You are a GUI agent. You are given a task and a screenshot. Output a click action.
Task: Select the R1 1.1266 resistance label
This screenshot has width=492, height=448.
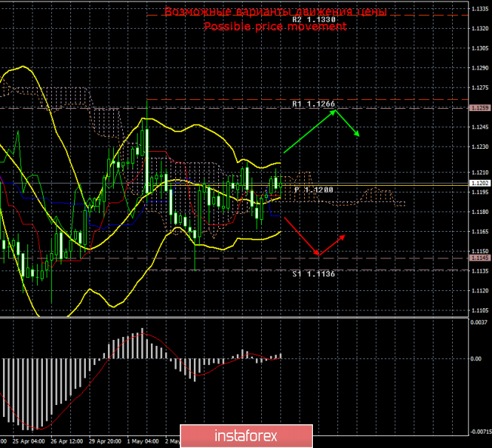(313, 104)
